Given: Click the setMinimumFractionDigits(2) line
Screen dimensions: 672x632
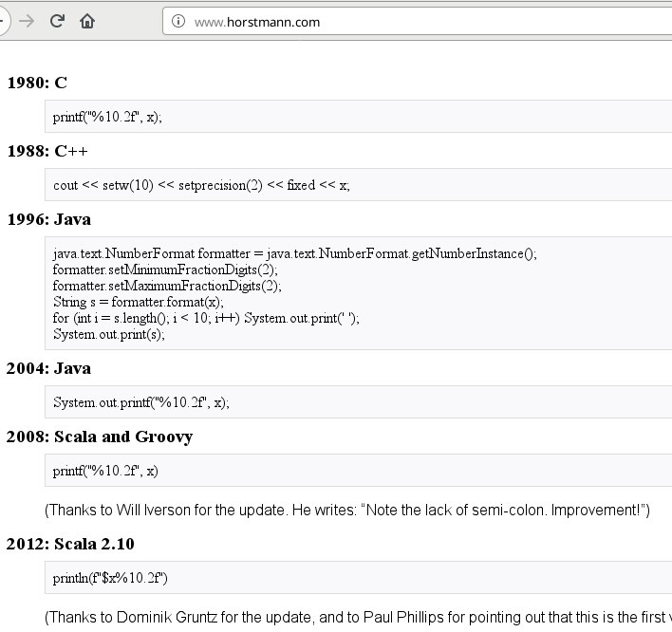Looking at the screenshot, I should (x=165, y=270).
